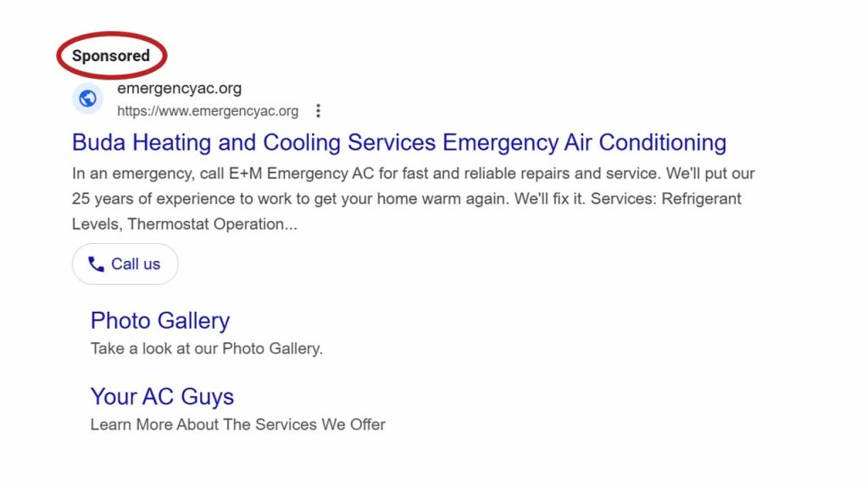
Task: Open the three-dot menu next to the URL
Action: [318, 111]
